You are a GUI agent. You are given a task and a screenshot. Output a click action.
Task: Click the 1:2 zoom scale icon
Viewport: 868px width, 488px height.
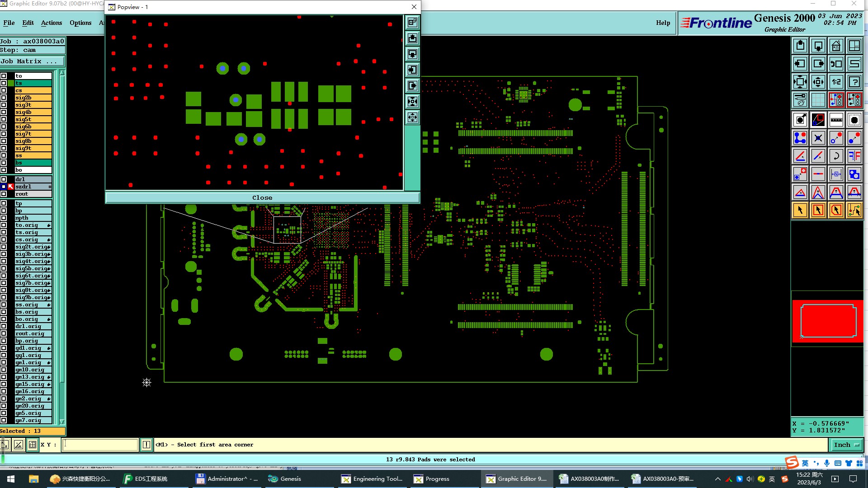(x=836, y=82)
